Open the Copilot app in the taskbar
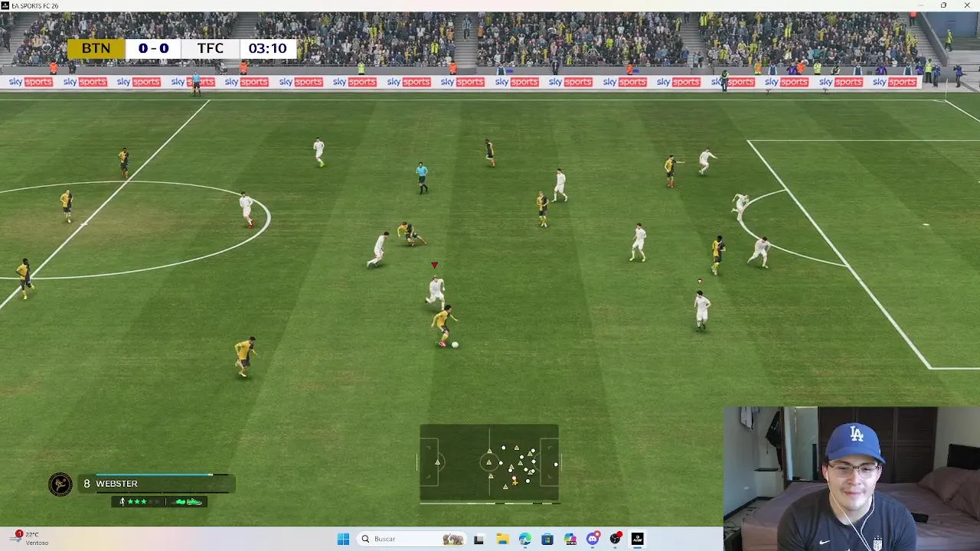The height and width of the screenshot is (551, 980). point(570,539)
